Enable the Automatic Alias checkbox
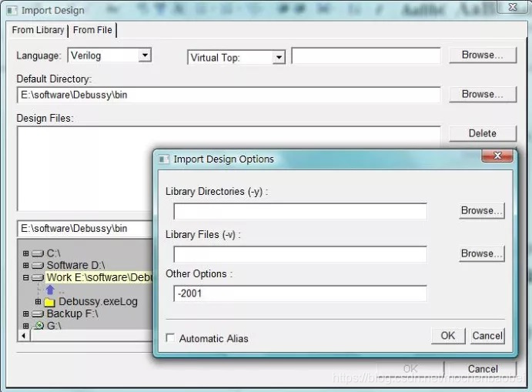The image size is (532, 392). point(170,338)
